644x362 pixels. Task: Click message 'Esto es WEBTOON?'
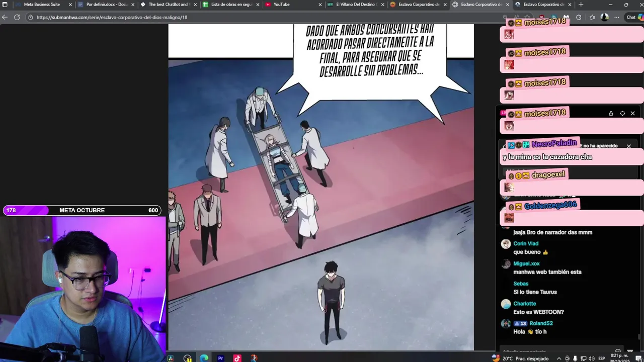pyautogui.click(x=538, y=312)
